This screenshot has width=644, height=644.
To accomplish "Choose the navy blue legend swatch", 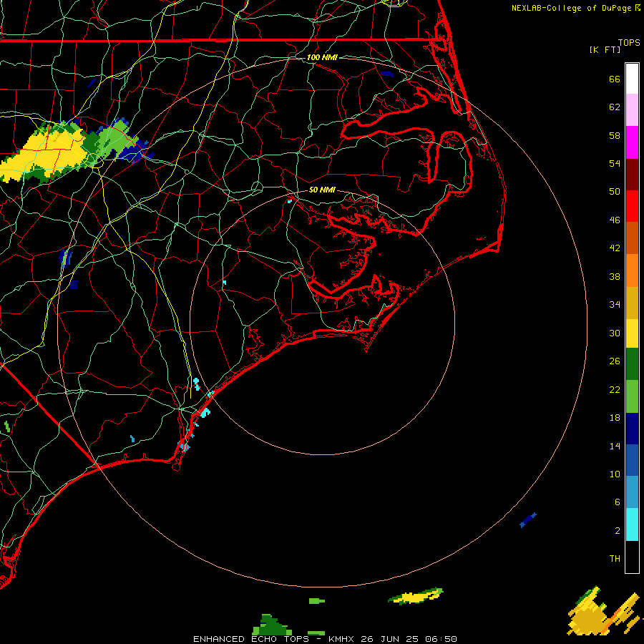I will point(632,429).
